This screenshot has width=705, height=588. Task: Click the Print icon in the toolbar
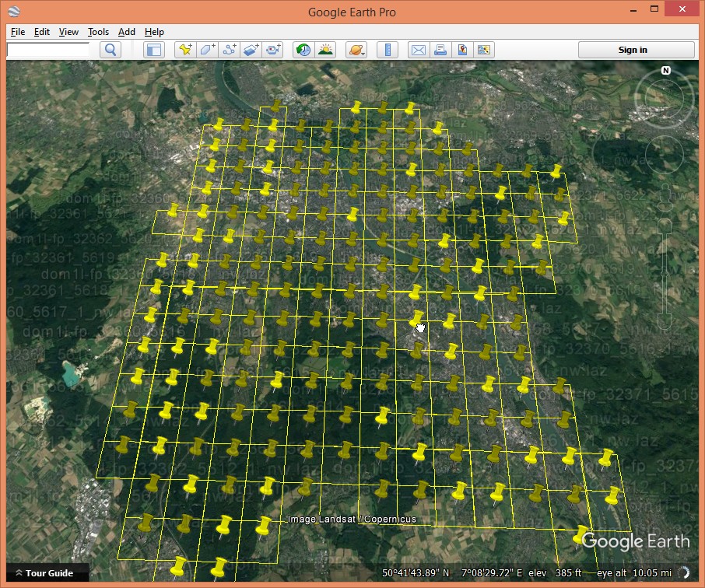(440, 50)
